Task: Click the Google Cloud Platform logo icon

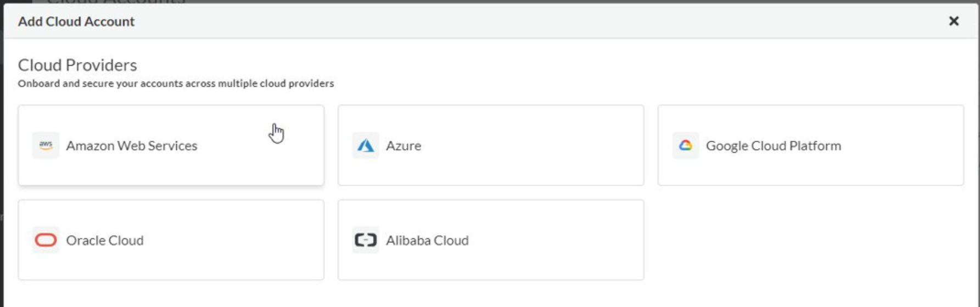Action: [x=686, y=145]
